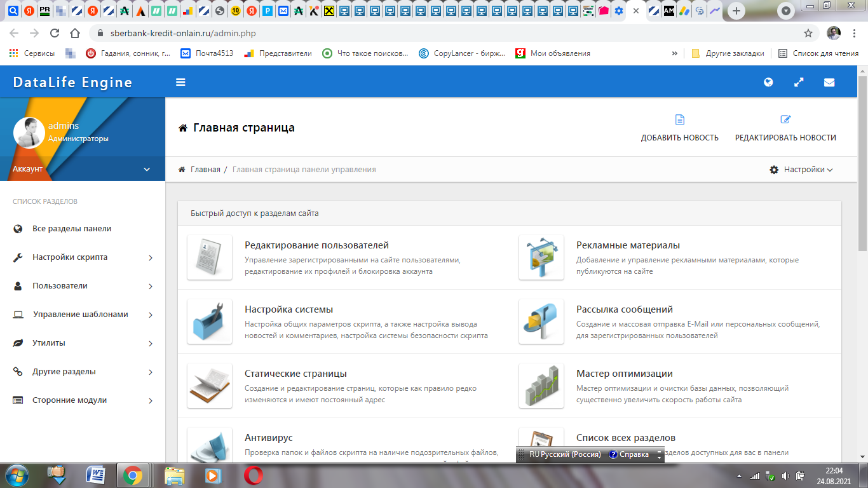Open Сервисы apps bookmark

pos(32,53)
